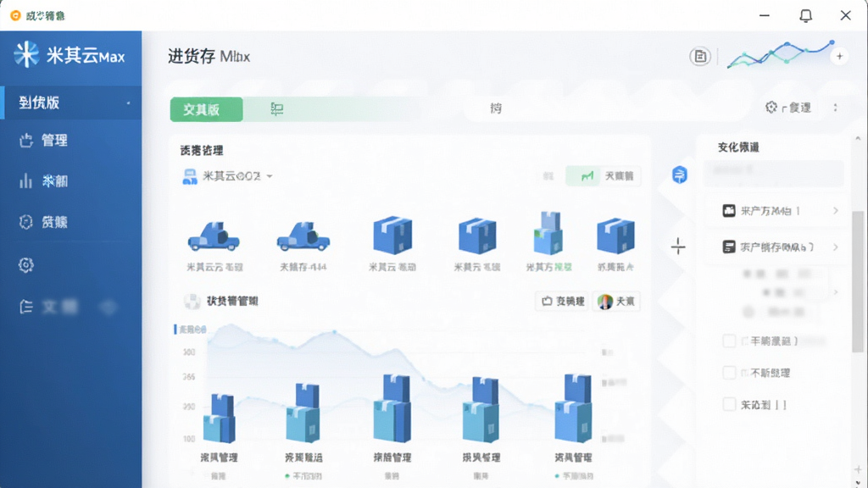
Task: Expand the second right-panel list item chevron
Action: click(835, 247)
